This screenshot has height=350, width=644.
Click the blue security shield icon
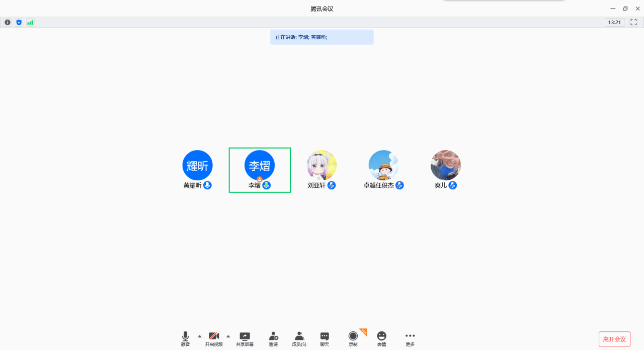[19, 22]
